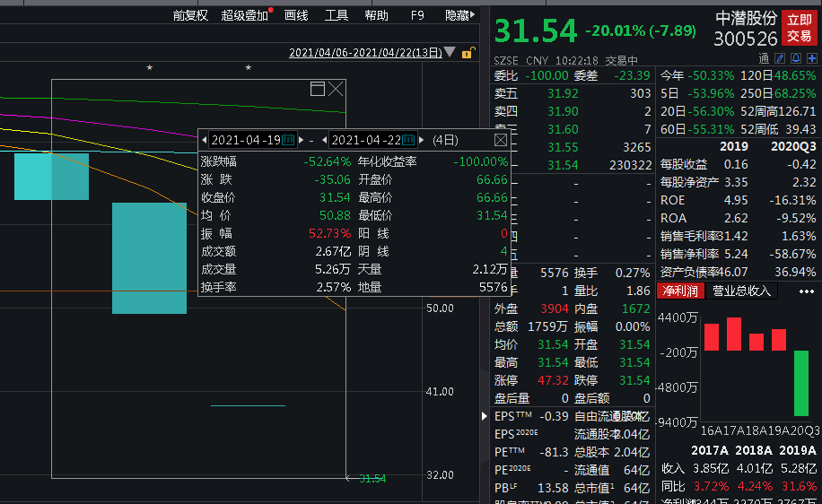Click the 量比 value 1.86

(639, 291)
